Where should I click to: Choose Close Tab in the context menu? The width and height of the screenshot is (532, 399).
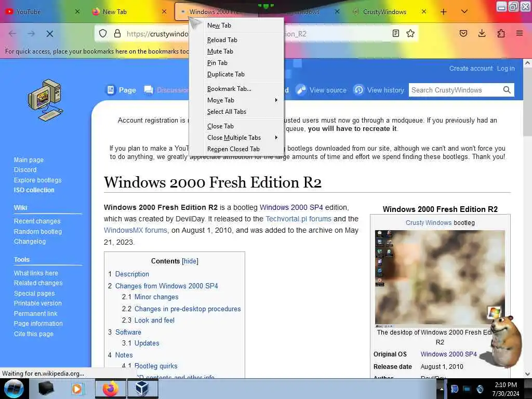click(237, 126)
